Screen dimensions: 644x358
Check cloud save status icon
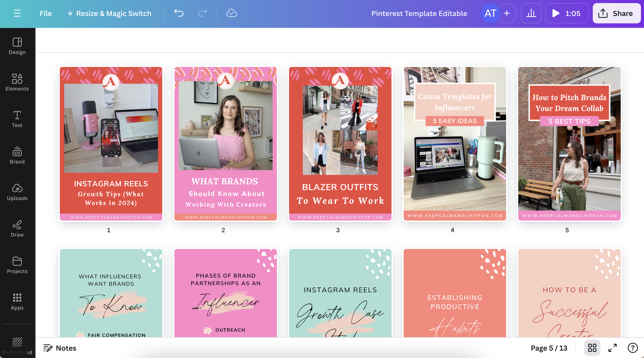[x=232, y=13]
